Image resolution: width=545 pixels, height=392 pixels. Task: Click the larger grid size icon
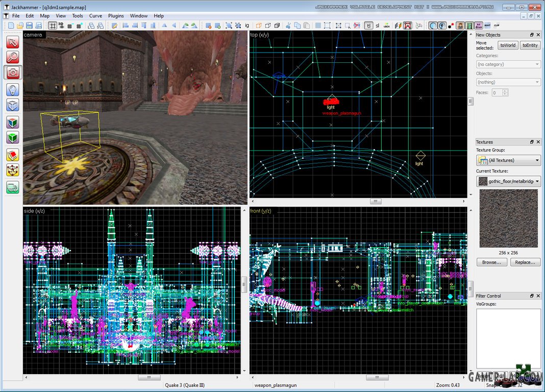[79, 26]
